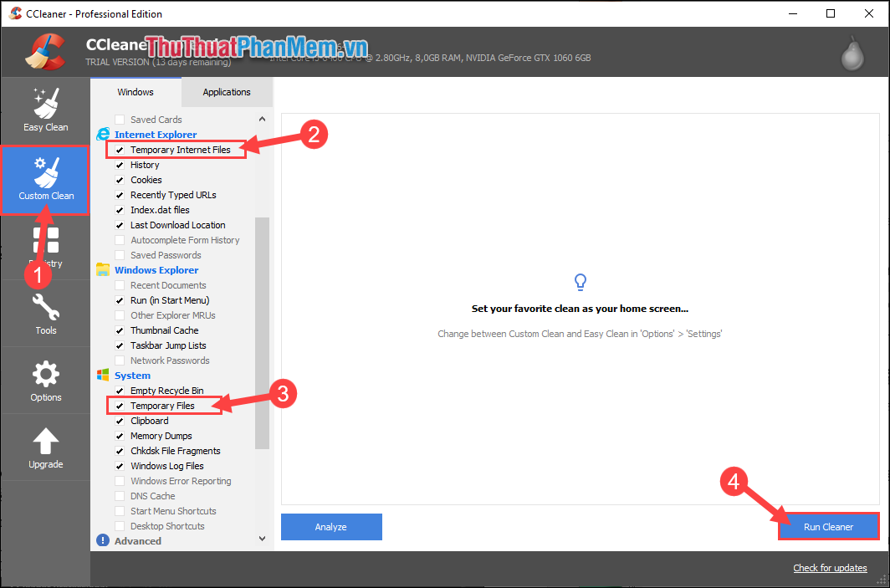The height and width of the screenshot is (588, 890).
Task: Open Custom Clean from the sidebar
Action: (x=45, y=180)
